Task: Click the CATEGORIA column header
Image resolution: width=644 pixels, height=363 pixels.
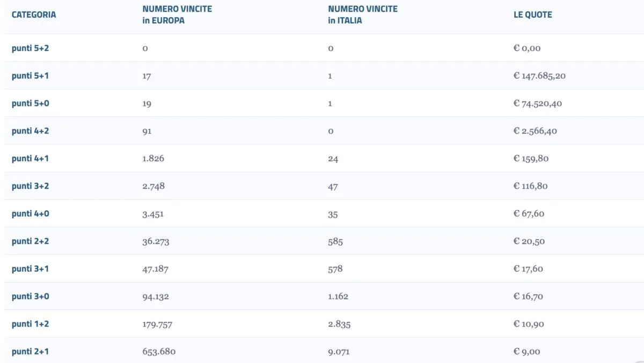Action: [x=34, y=14]
